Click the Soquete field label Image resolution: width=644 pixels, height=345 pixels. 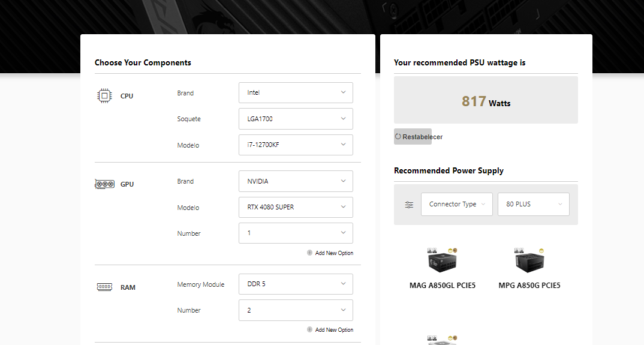[189, 119]
